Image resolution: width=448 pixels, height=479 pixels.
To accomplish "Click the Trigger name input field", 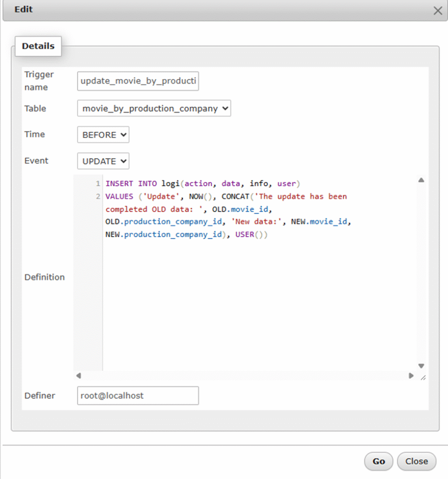I will coord(138,81).
